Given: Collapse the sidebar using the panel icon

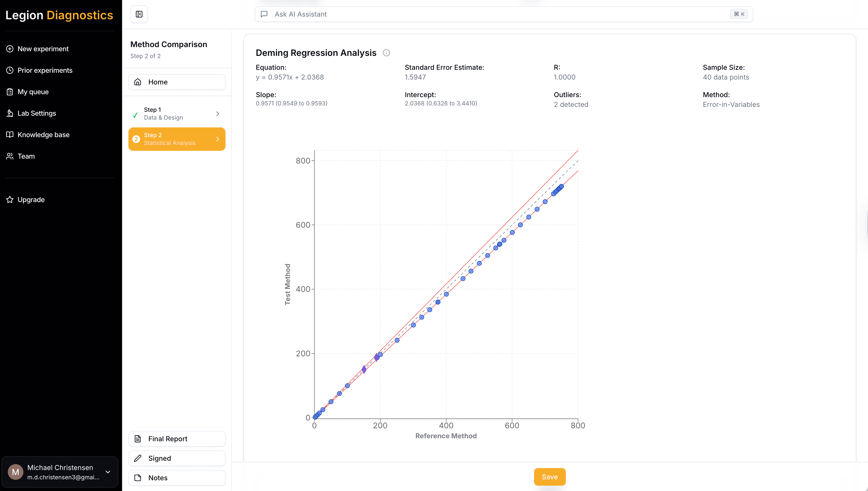Looking at the screenshot, I should click(x=139, y=14).
